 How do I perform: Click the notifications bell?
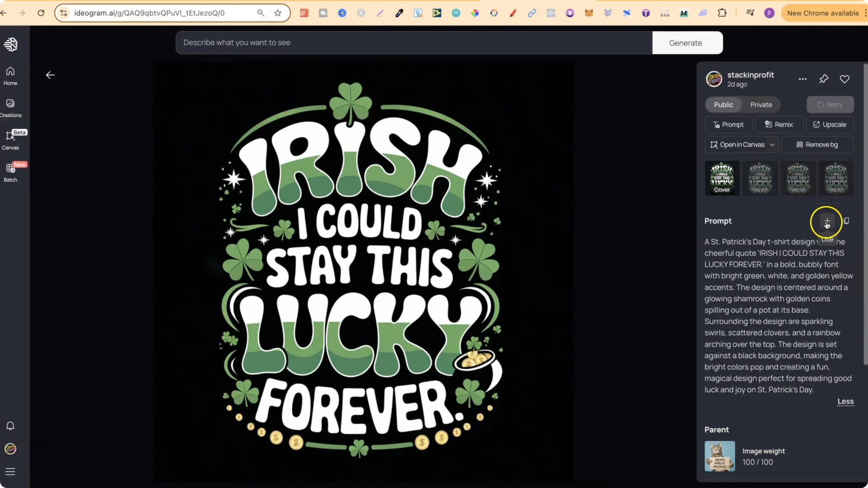(x=10, y=426)
